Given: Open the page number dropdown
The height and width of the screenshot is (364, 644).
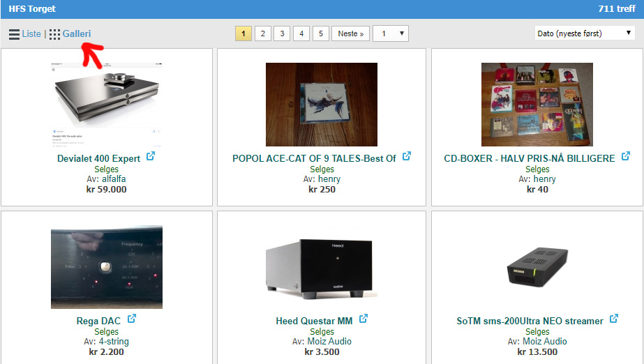Looking at the screenshot, I should 391,33.
